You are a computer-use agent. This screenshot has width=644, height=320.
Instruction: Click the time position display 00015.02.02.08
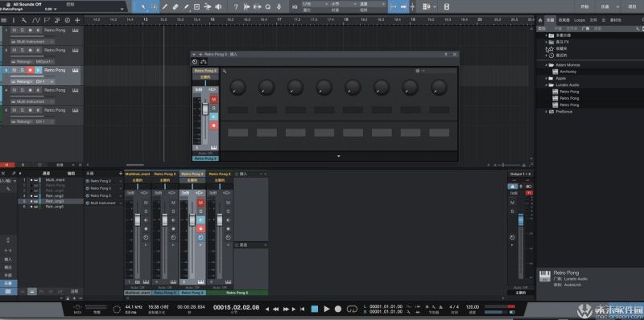236,307
